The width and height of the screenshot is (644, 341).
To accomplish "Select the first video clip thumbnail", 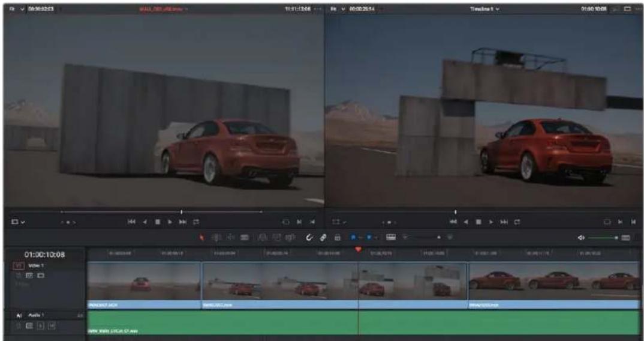I will click(144, 282).
